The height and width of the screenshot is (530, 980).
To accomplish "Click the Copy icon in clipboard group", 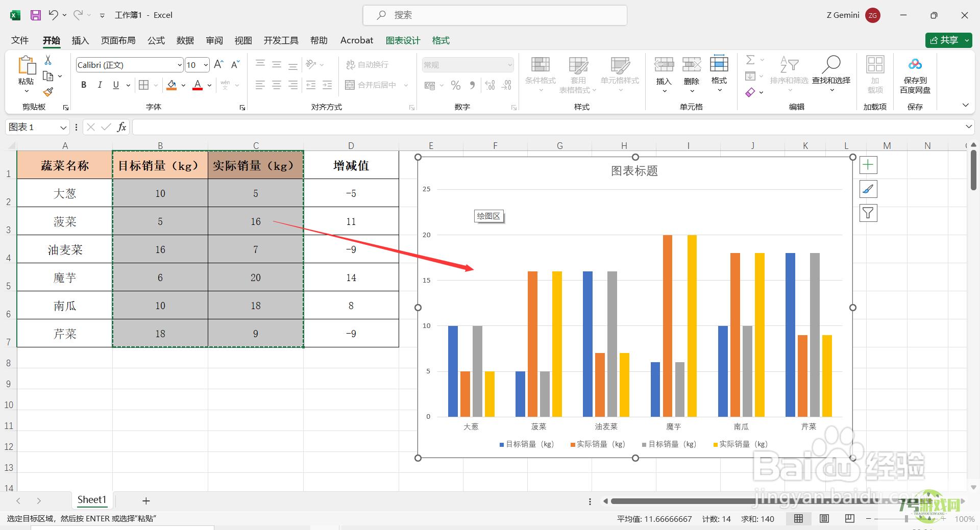I will click(x=48, y=77).
